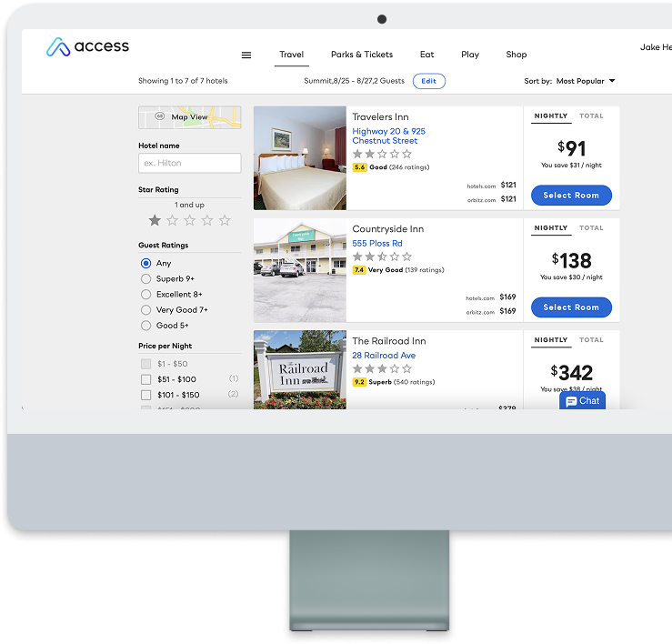The height and width of the screenshot is (644, 672).
Task: View The Railroad Inn sign photo
Action: tap(299, 369)
